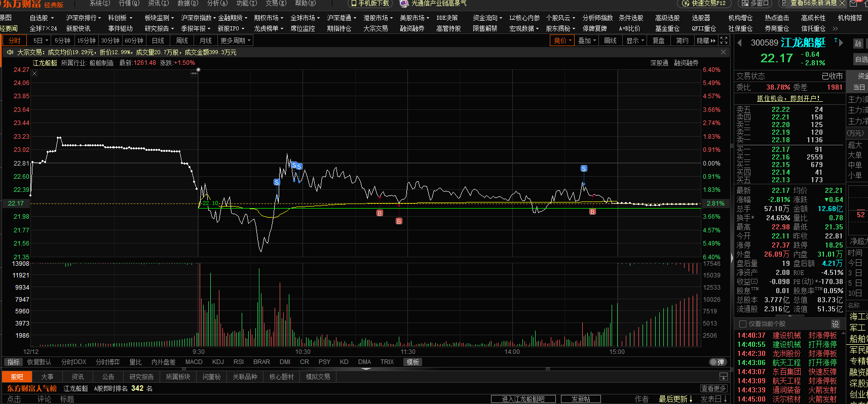Open mobile version download link

pyautogui.click(x=370, y=4)
